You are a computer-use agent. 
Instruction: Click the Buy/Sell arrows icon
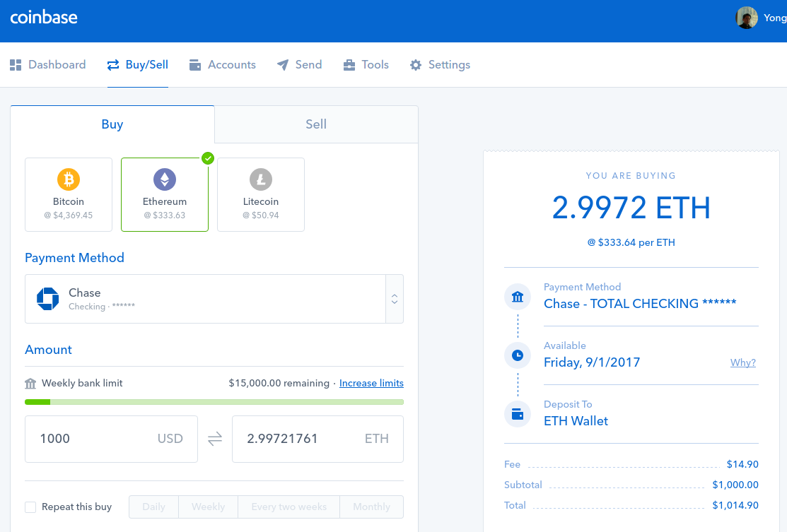[113, 65]
